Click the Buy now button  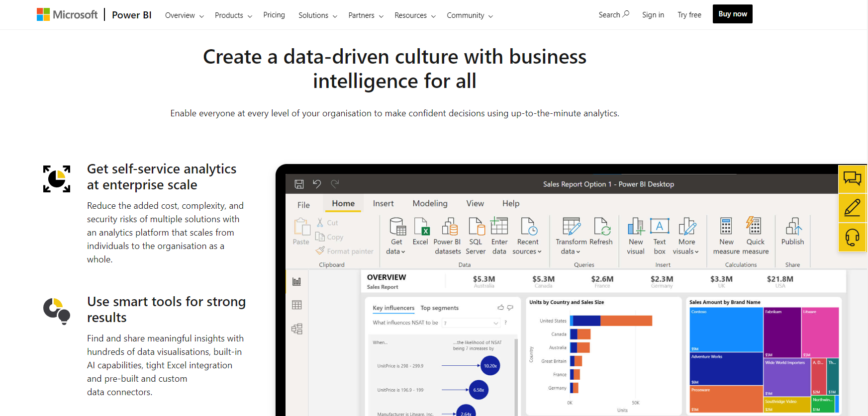click(x=733, y=14)
